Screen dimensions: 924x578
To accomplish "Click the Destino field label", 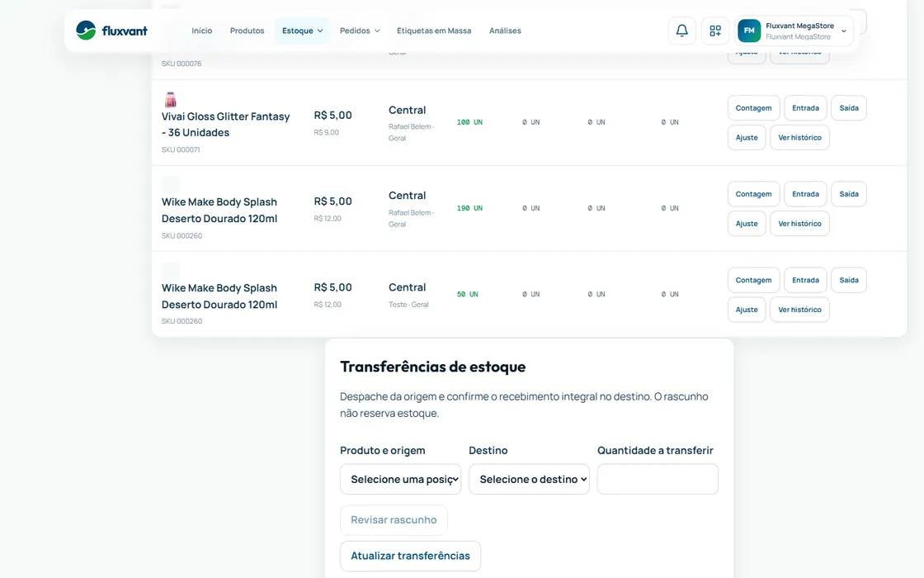I will pos(488,451).
